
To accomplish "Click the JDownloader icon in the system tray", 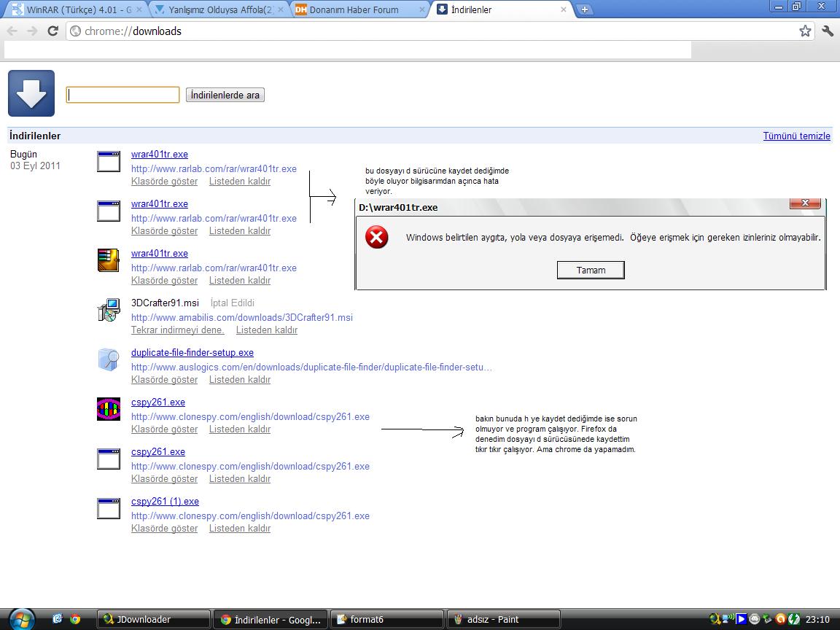I will (715, 619).
